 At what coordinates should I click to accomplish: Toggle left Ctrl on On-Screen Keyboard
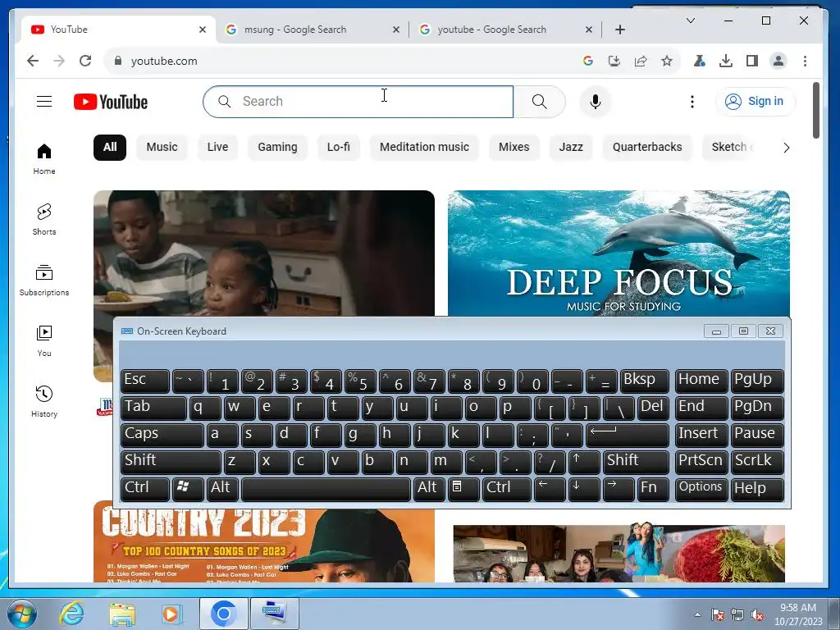[145, 489]
